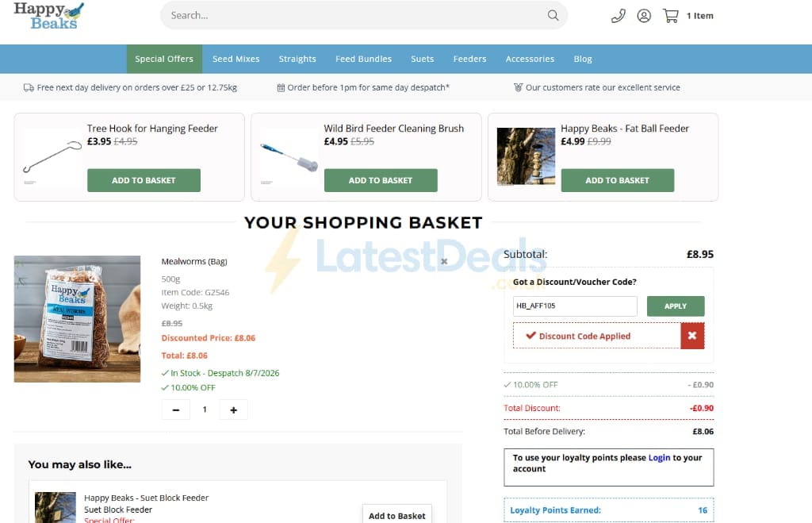Click the APPLY discount code button

[676, 306]
